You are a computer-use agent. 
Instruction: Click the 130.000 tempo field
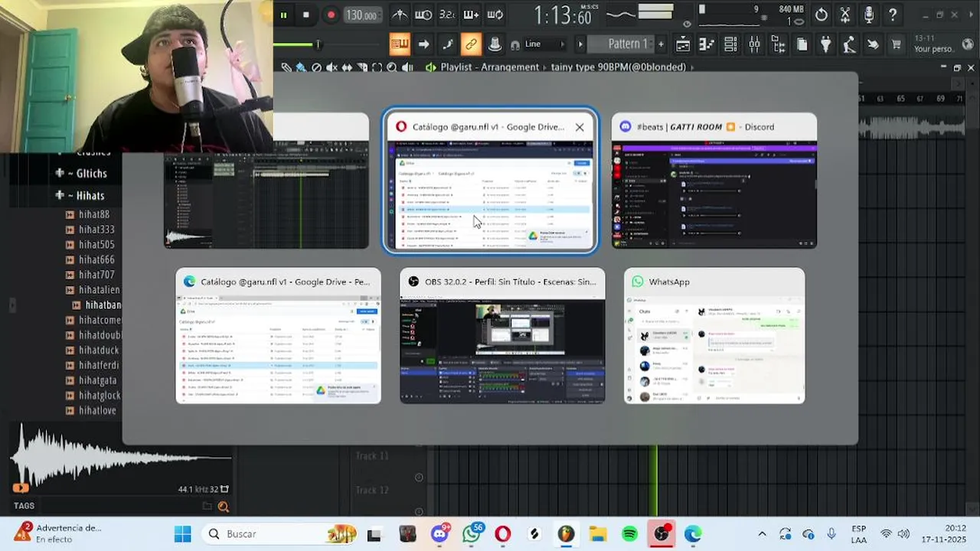pyautogui.click(x=361, y=15)
